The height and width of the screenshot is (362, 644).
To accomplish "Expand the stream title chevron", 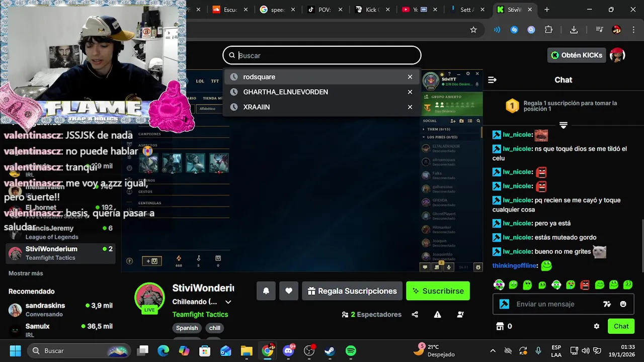I will (x=228, y=302).
